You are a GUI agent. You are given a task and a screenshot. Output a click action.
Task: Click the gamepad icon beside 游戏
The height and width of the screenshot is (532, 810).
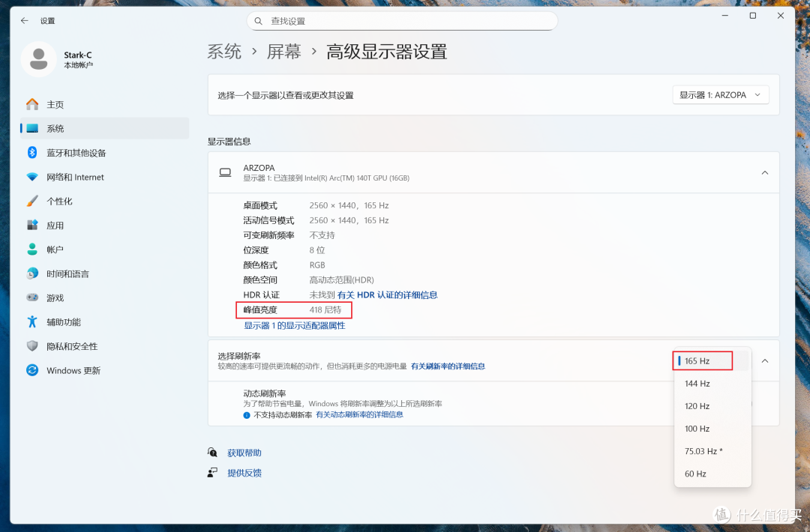tap(32, 297)
